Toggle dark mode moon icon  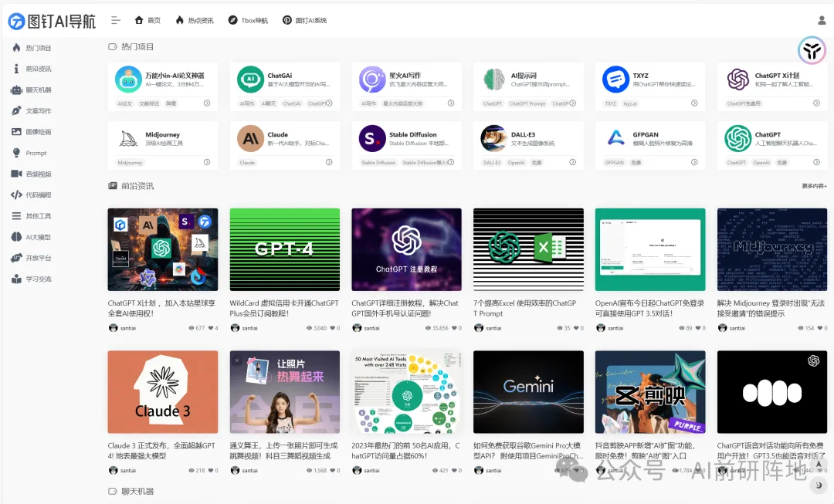(819, 485)
